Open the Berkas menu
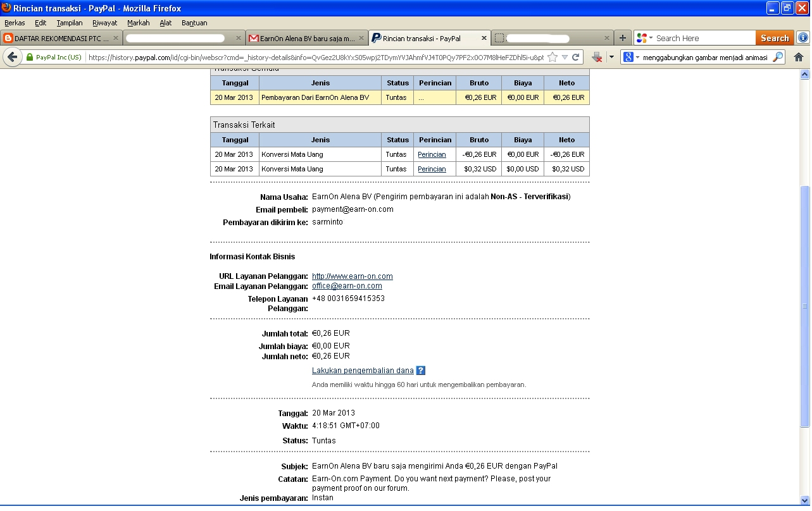Viewport: 812px width, 511px height. click(15, 23)
